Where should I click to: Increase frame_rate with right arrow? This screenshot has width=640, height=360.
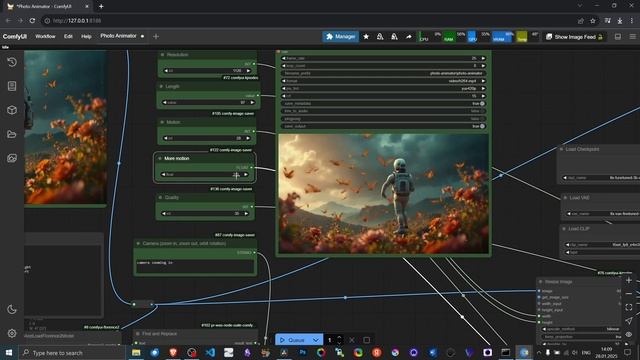pos(483,58)
